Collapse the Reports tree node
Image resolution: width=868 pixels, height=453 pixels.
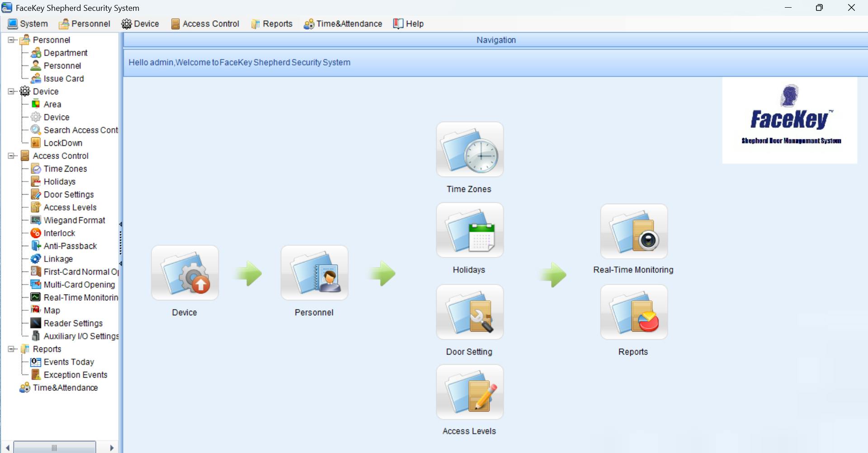coord(11,349)
